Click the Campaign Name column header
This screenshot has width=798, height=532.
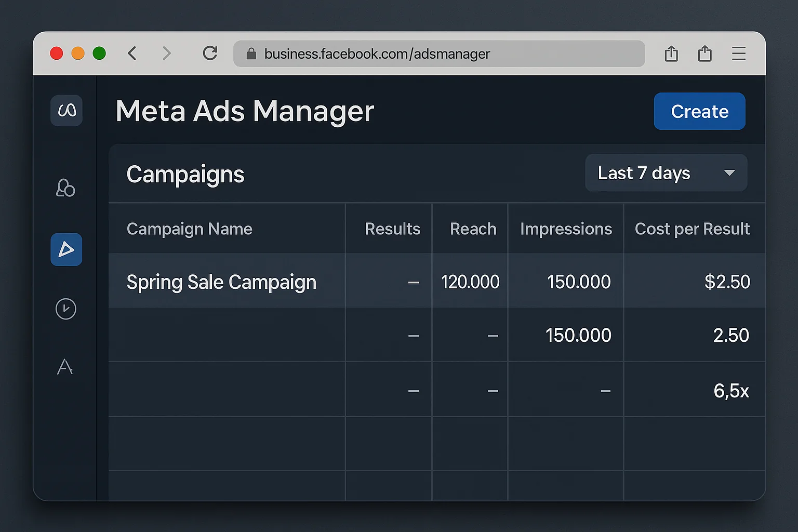(189, 229)
